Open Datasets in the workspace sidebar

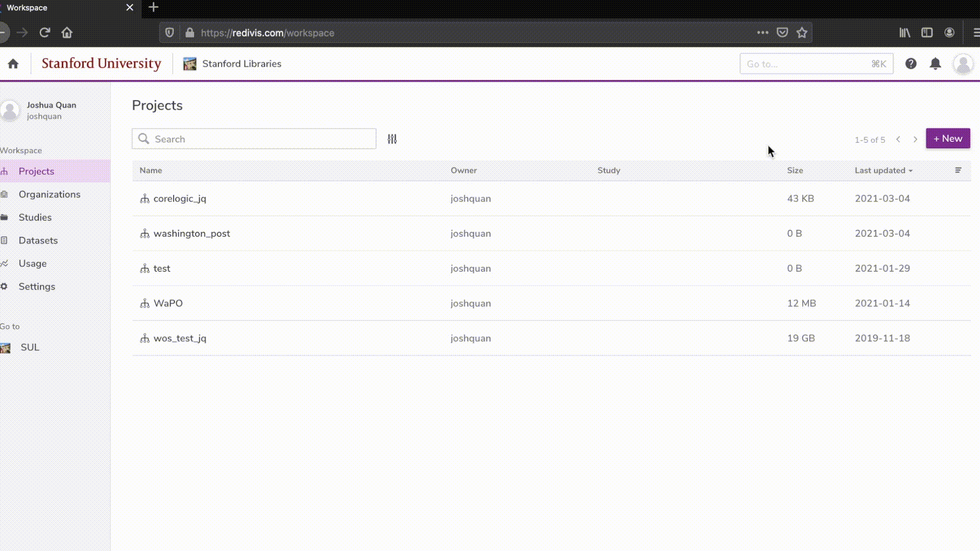(38, 240)
